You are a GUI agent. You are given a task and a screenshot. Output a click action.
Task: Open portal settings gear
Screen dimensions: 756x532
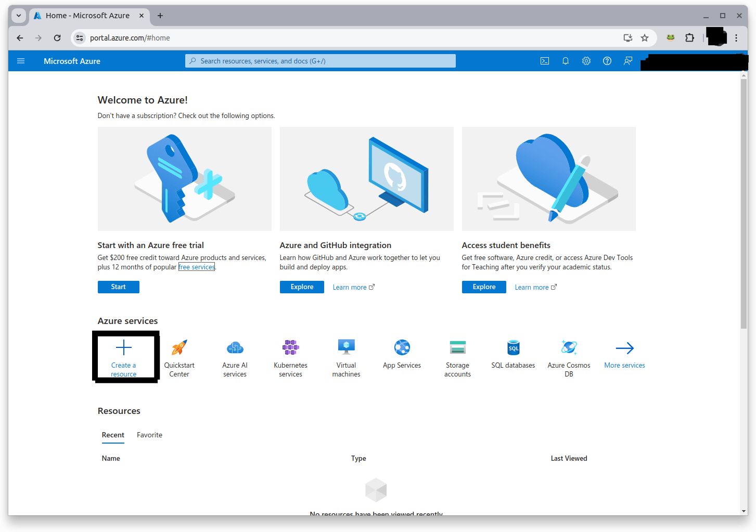click(x=586, y=61)
